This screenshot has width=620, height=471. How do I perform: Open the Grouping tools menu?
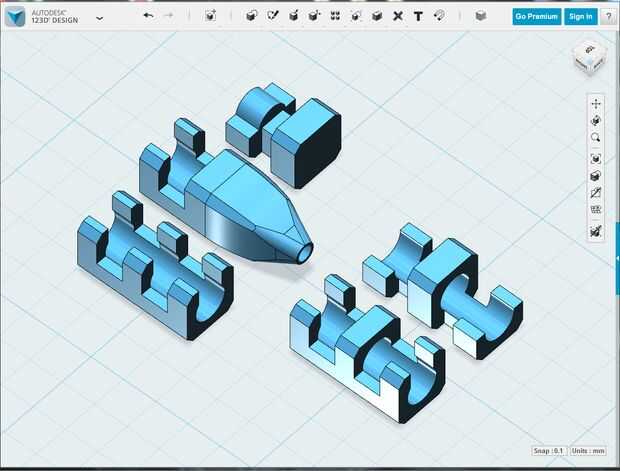pos(356,16)
